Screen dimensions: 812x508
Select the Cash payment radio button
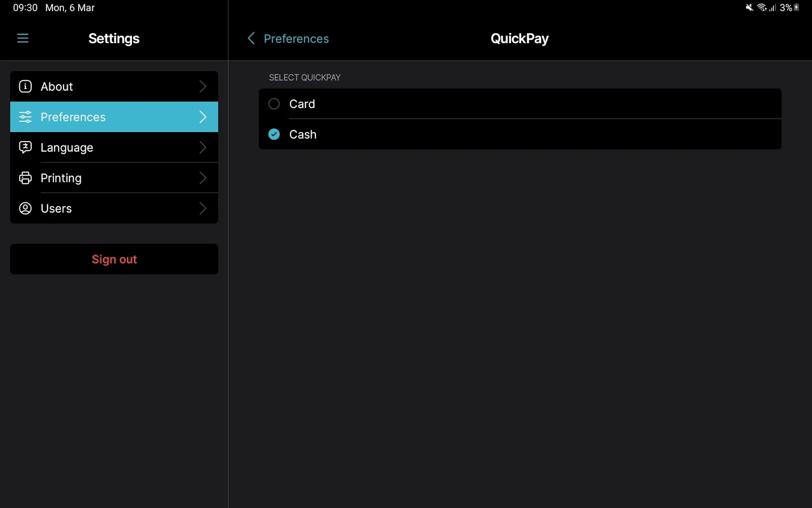[x=274, y=134]
